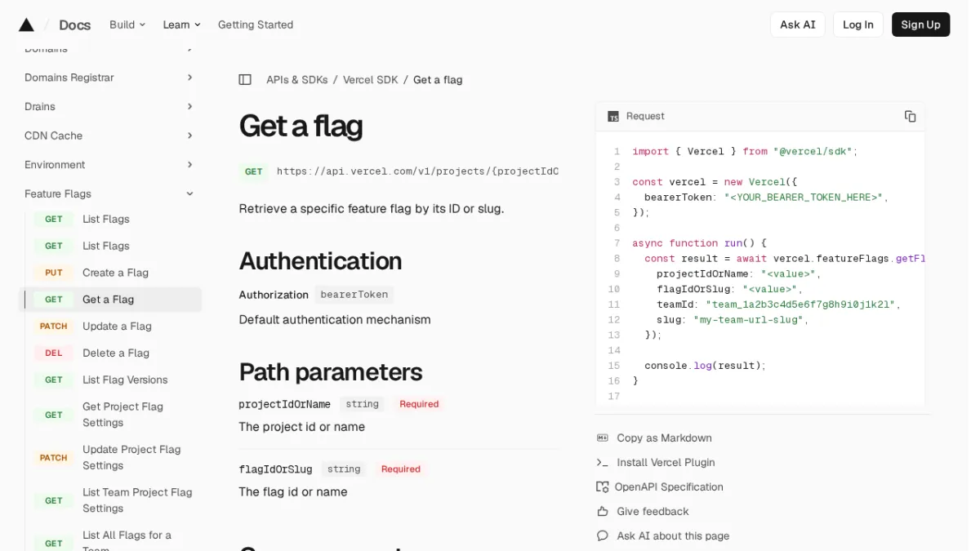Click the Copy as Markdown link
This screenshot has height=551, width=980.
(x=664, y=438)
